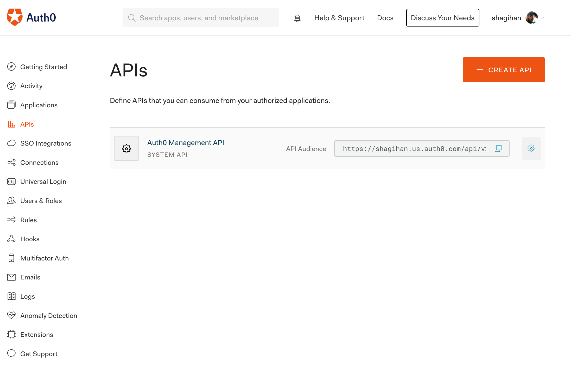Open the Auth0 Management API link
571x392 pixels.
(186, 142)
